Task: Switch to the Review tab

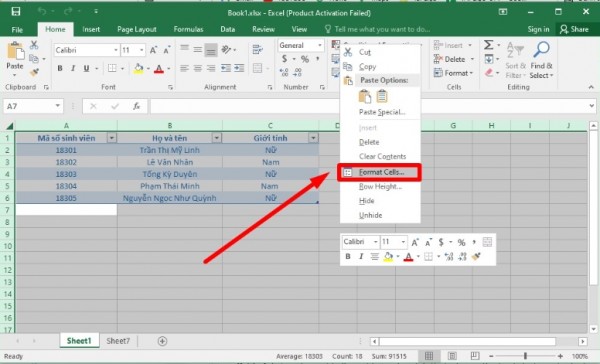Action: pyautogui.click(x=263, y=29)
